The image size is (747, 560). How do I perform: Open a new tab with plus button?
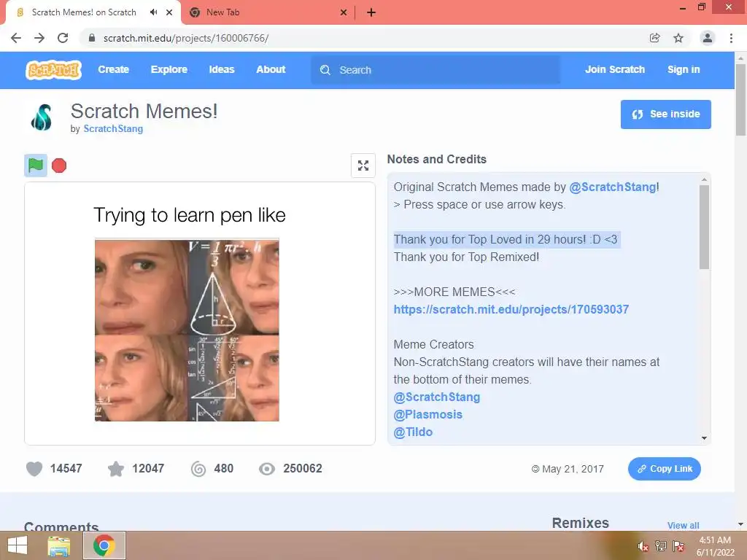(371, 13)
